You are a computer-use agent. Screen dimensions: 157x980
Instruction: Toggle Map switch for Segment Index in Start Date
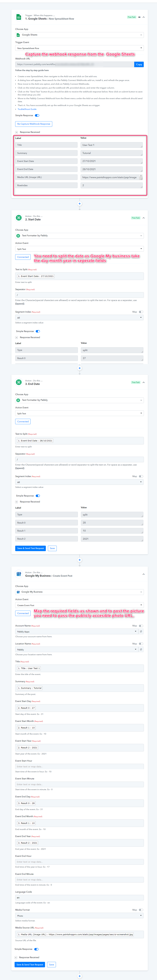click(x=141, y=312)
